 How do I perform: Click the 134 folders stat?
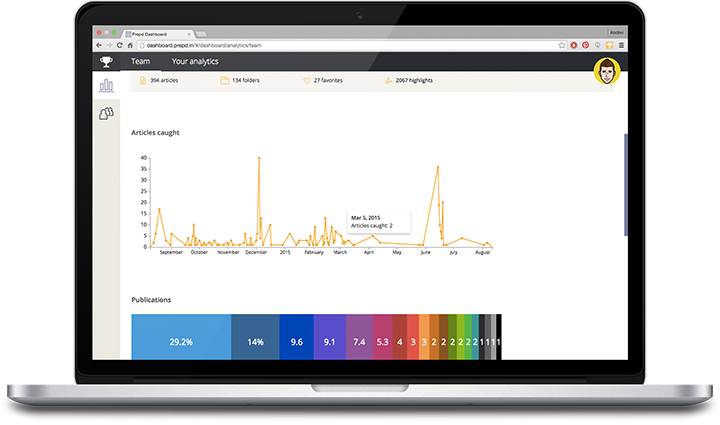246,80
